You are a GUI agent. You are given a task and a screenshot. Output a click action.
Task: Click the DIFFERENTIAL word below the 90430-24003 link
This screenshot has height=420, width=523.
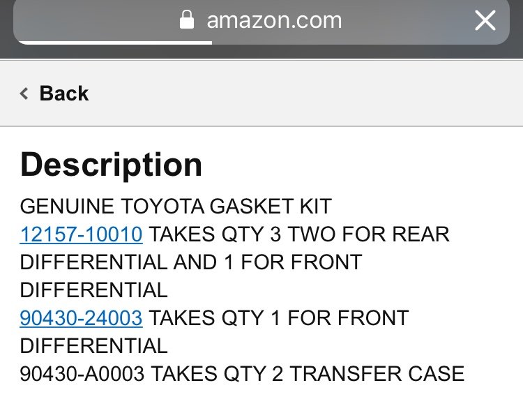(93, 345)
